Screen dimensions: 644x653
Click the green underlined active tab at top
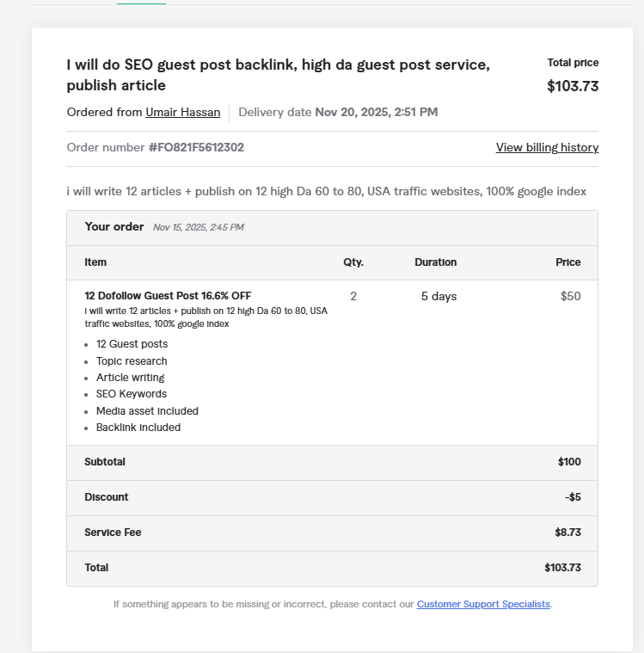click(141, 3)
